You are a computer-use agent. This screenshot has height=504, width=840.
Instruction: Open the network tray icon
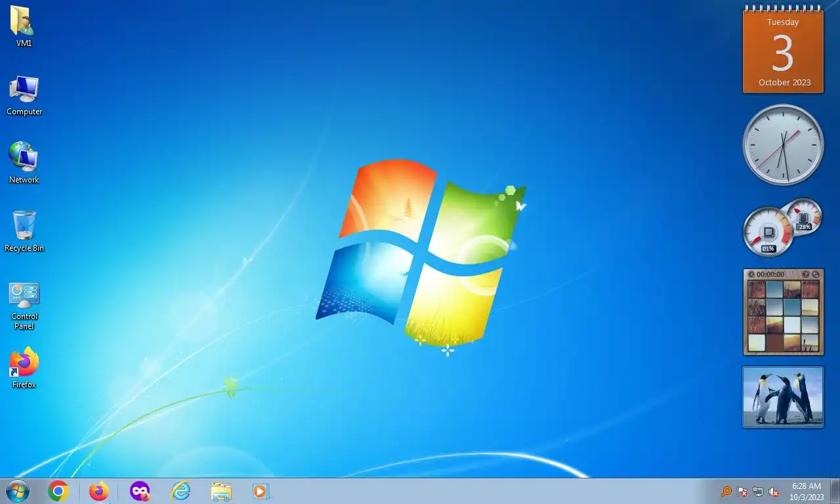(758, 492)
